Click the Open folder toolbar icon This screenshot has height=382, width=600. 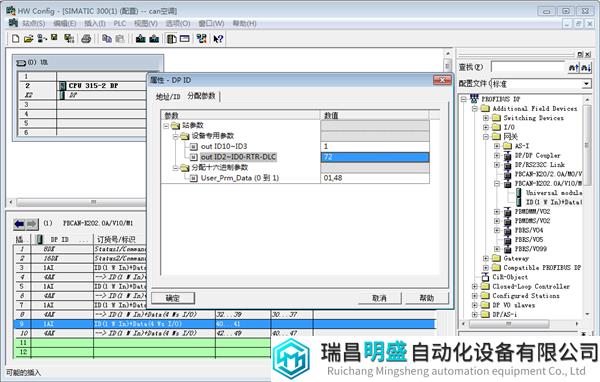pyautogui.click(x=28, y=39)
